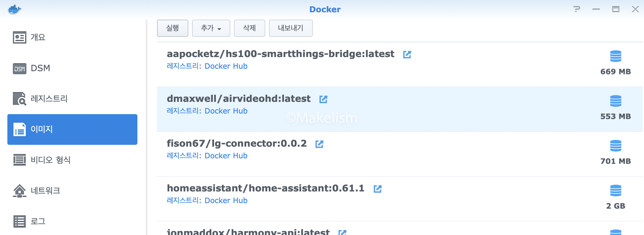
Task: Click the 2 GB size value
Action: (615, 206)
